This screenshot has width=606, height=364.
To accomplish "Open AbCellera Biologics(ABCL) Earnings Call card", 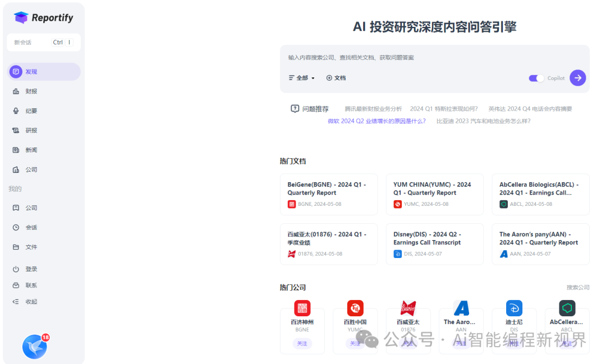I will (541, 195).
